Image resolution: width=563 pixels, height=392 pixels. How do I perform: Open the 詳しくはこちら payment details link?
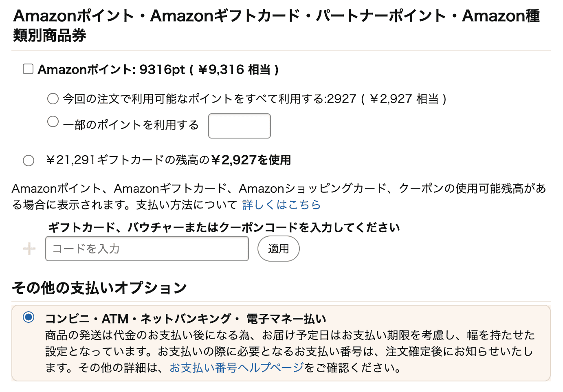281,205
